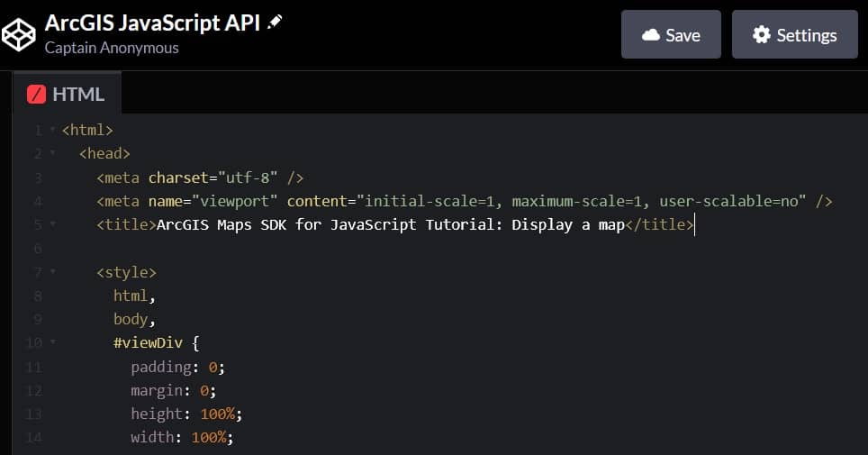
Task: Open the CodePen logo home icon
Action: [18, 34]
